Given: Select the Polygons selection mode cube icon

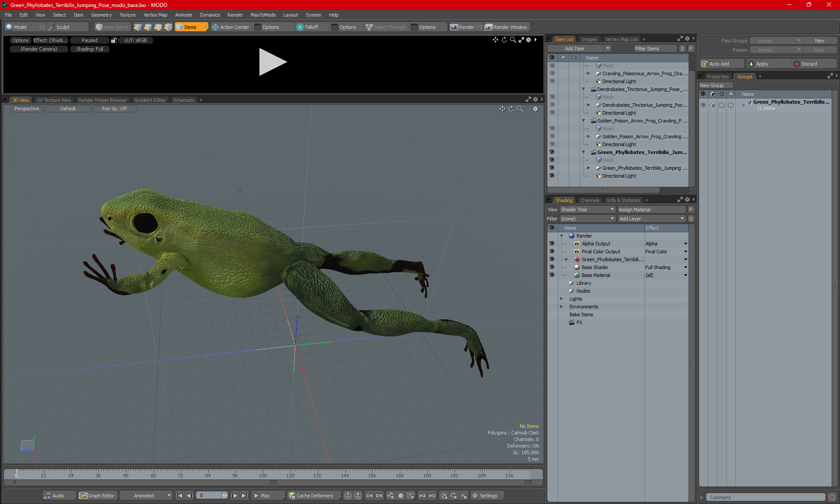Looking at the screenshot, I should (158, 27).
